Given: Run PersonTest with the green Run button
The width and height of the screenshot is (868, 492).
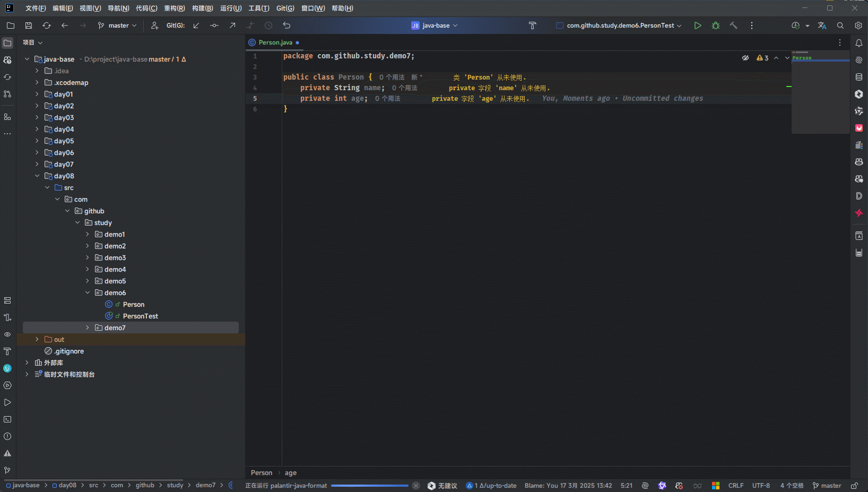Looking at the screenshot, I should (698, 25).
